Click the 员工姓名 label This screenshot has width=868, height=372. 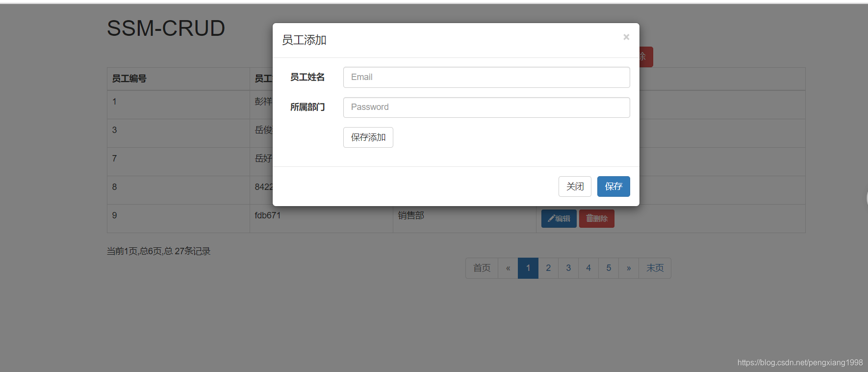click(307, 77)
